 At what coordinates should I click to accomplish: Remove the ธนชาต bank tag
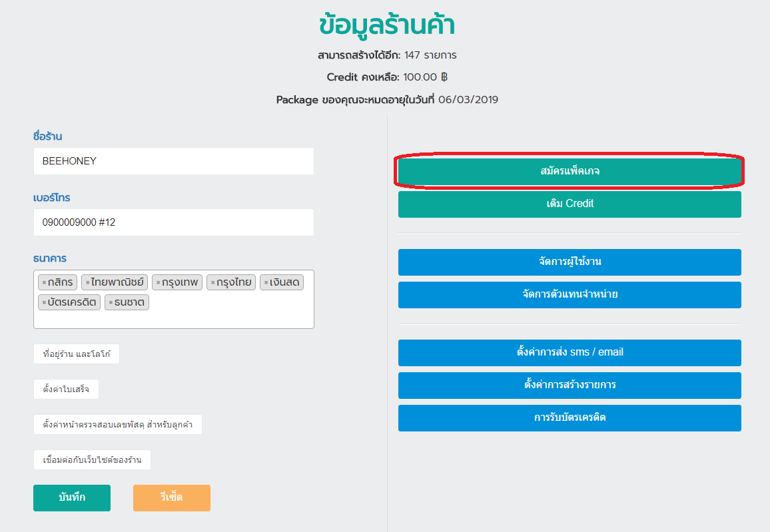click(x=111, y=302)
